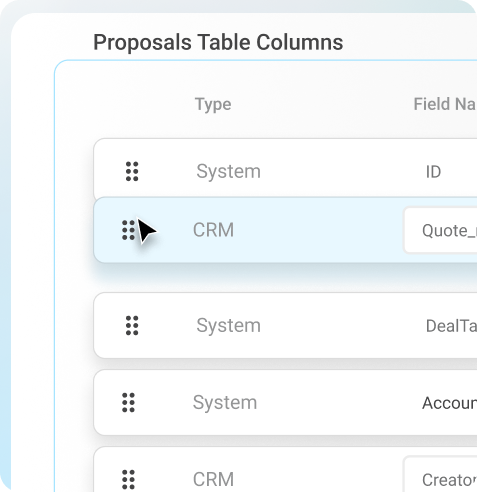
Task: Select the drag handle on the Creator row
Action: point(128,480)
